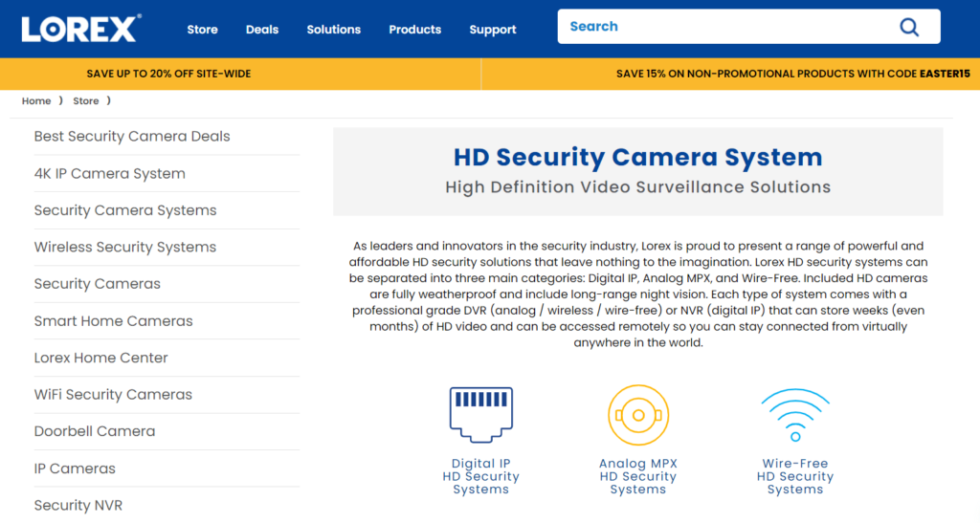Viewport: 980px width, 523px height.
Task: Expand the Support navigation menu
Action: (x=493, y=30)
